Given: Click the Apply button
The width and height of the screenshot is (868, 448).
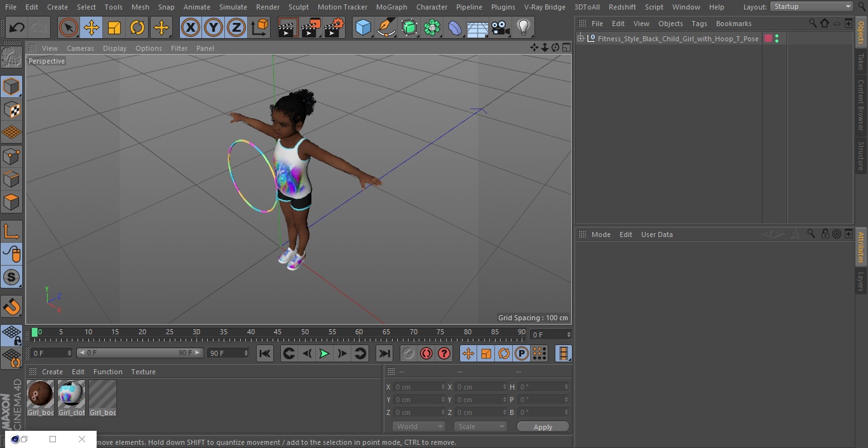Looking at the screenshot, I should 543,427.
